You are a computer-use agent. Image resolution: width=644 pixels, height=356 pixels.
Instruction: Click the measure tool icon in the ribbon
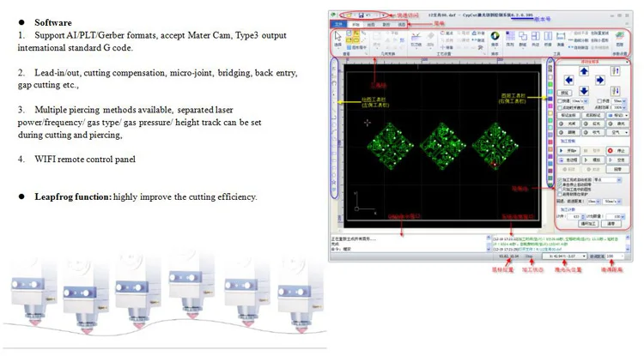pyautogui.click(x=562, y=35)
